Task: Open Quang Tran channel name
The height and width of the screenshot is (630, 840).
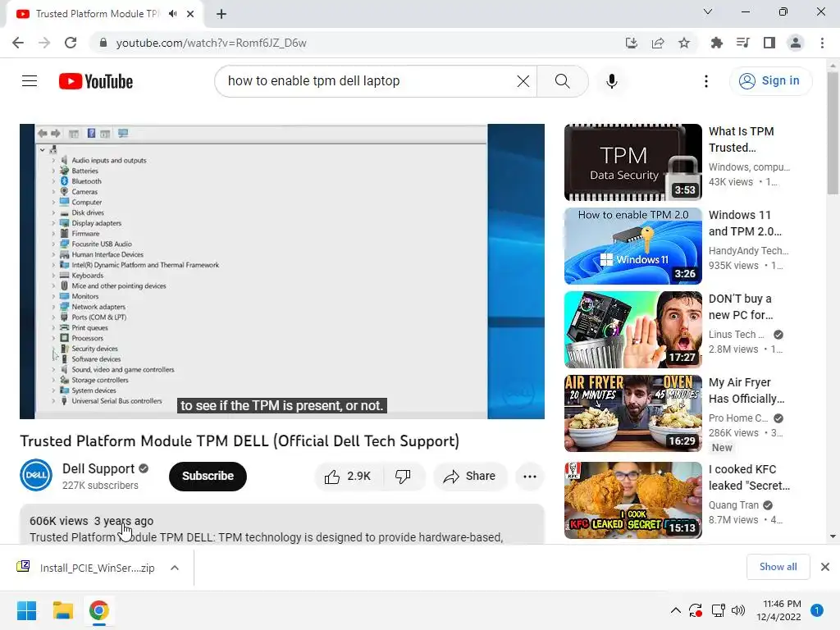Action: tap(733, 505)
